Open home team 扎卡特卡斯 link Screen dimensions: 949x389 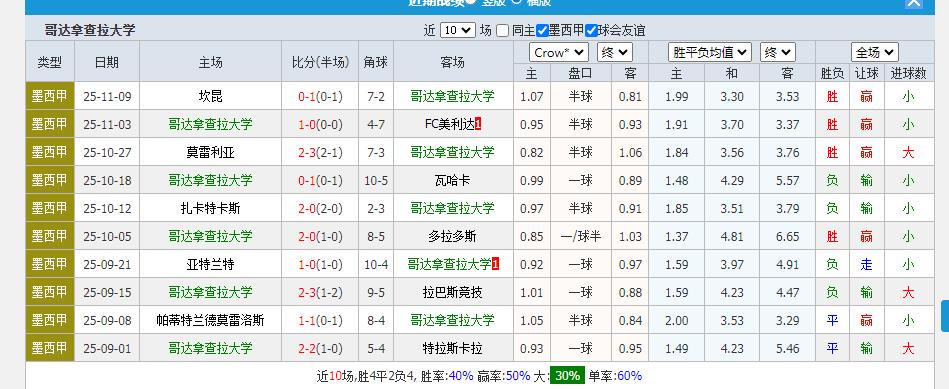[211, 208]
